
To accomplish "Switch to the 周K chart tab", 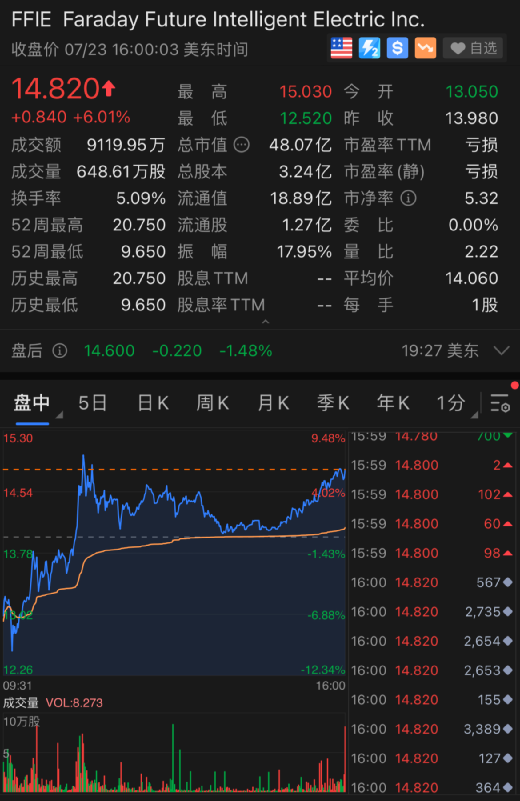I will pos(213,403).
